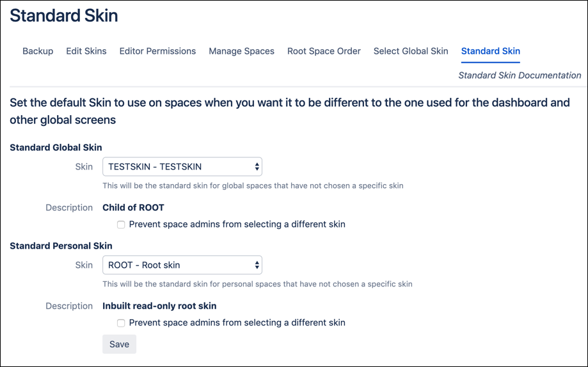The image size is (588, 367).
Task: Expand the Standard Personal Skin dropdown
Action: (x=182, y=265)
